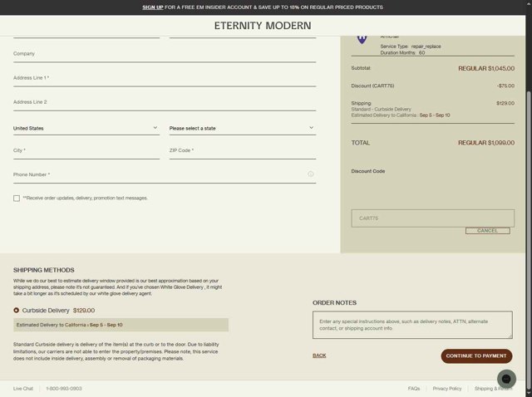Open Live Chat footer link
Viewport: 532px width, 397px height.
pyautogui.click(x=23, y=389)
